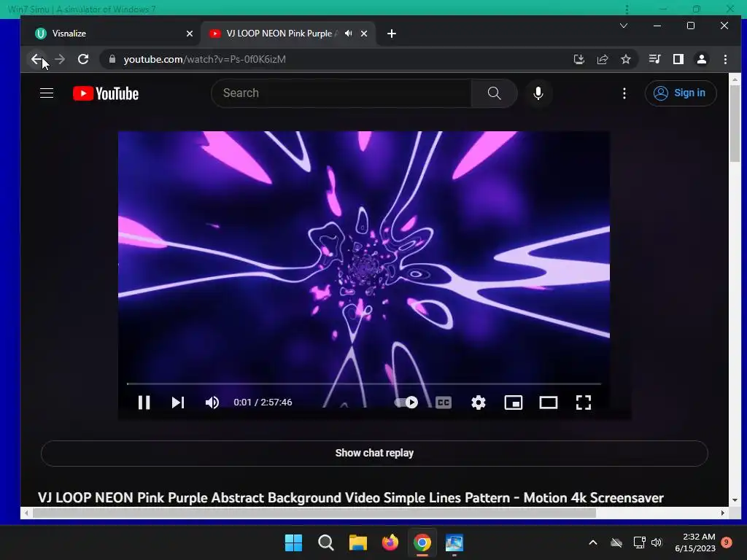Viewport: 747px width, 560px height.
Task: Go to YouTube home via logo
Action: point(106,93)
